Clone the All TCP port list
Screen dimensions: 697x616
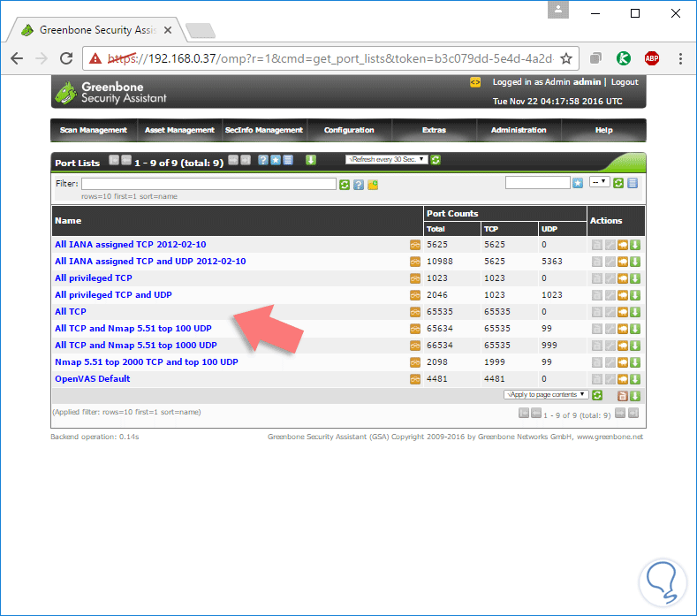(x=623, y=312)
